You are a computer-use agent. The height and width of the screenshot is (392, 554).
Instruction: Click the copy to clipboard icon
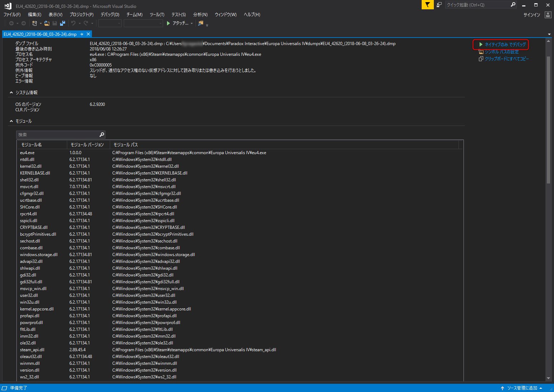481,59
